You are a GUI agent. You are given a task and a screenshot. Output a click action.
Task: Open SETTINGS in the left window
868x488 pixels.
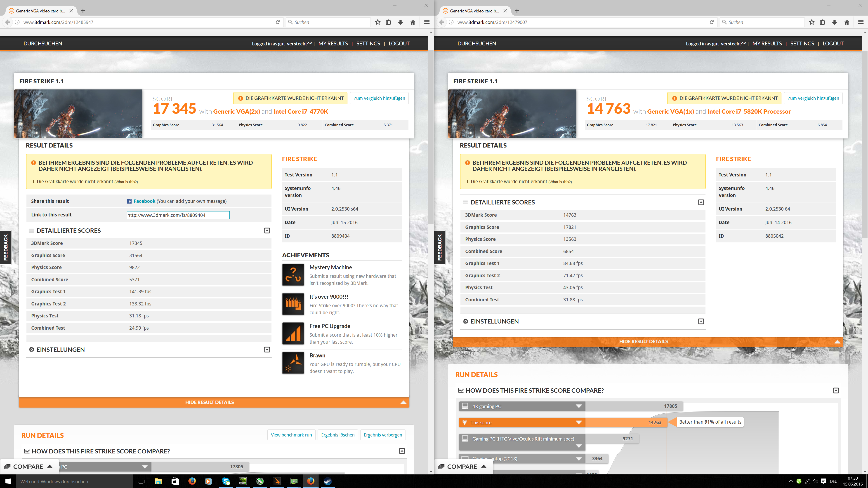(x=368, y=43)
